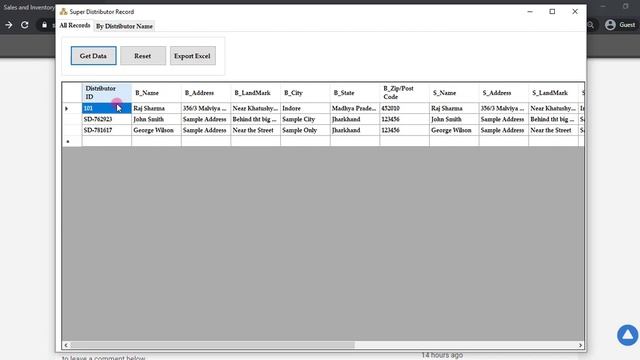Screen dimensions: 640x360
Task: Click John Smith in the B_Name column
Action: [156, 119]
